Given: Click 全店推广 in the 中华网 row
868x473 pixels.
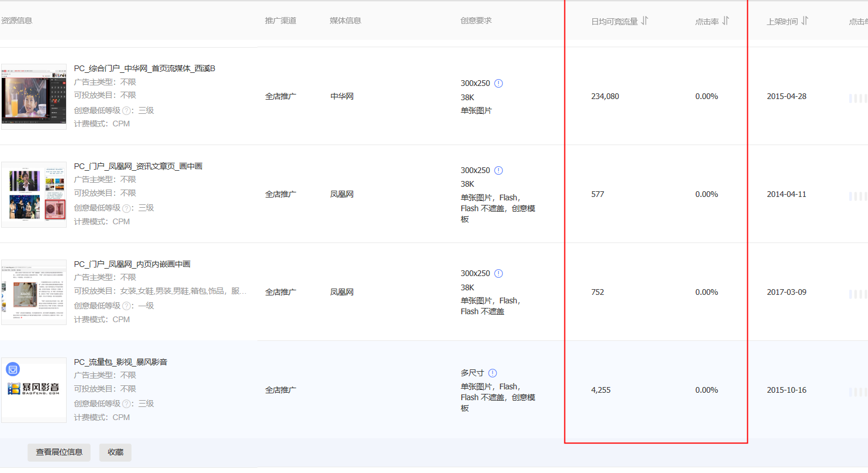Looking at the screenshot, I should coord(281,96).
